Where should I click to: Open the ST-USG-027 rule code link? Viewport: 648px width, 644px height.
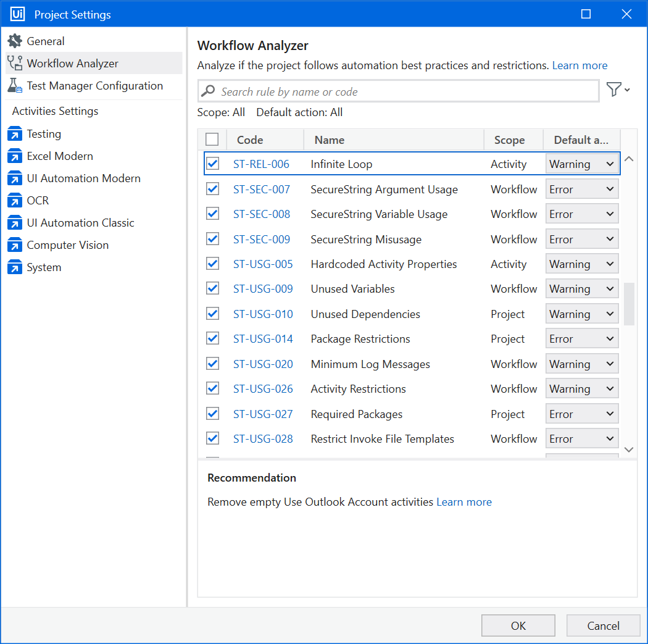[x=263, y=414]
